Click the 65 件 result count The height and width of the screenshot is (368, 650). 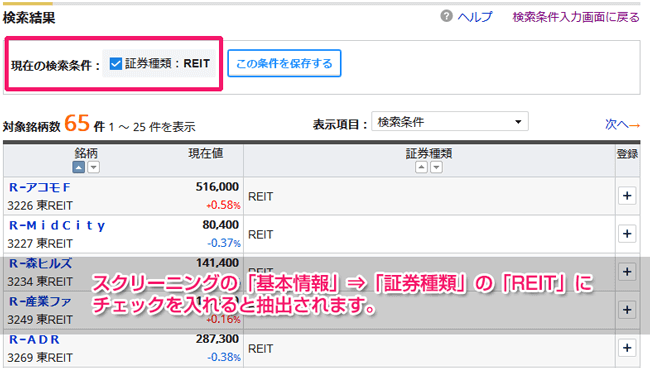pos(85,123)
